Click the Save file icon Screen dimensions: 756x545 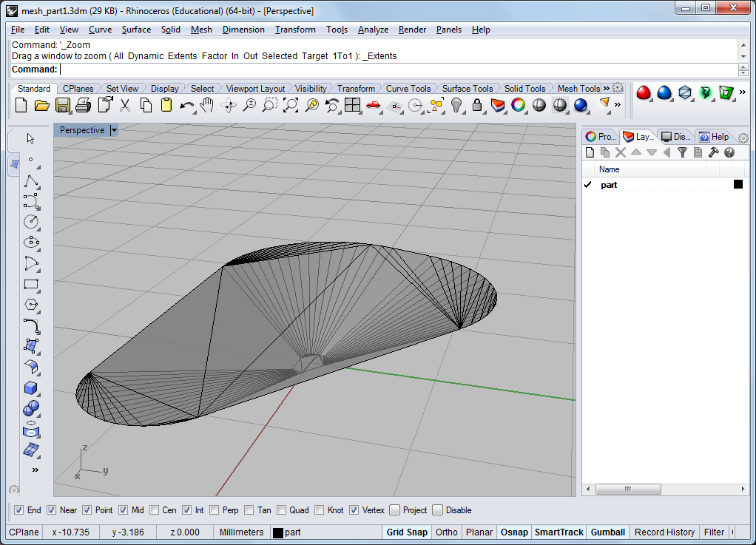63,105
